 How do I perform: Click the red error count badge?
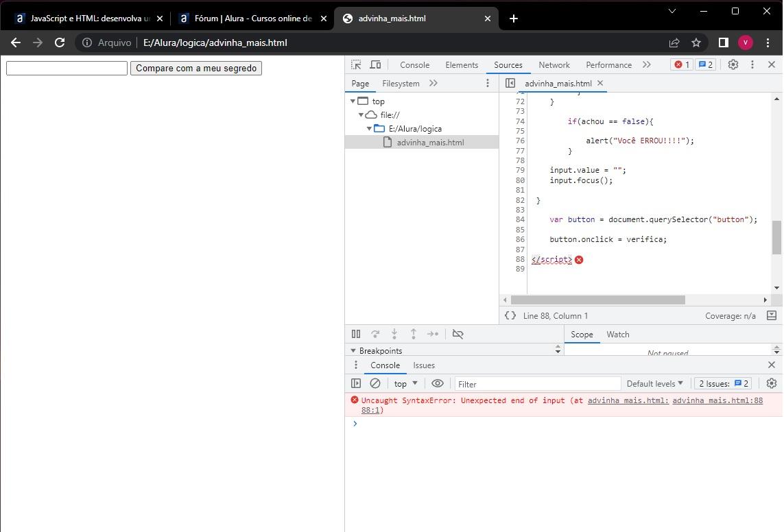682,64
